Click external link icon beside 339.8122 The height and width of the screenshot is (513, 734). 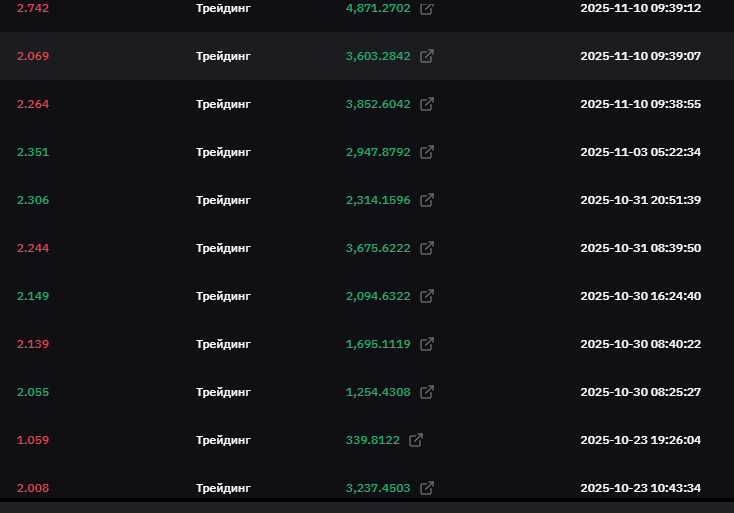click(416, 440)
